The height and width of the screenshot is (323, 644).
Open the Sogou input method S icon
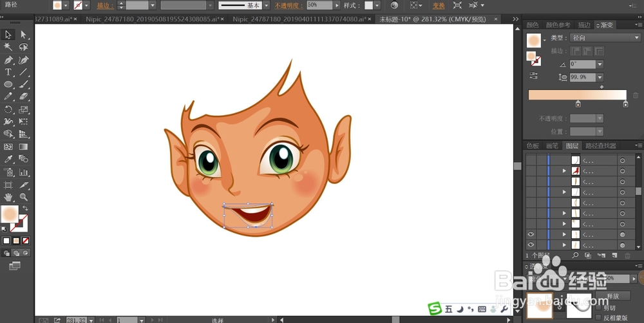[x=434, y=309]
